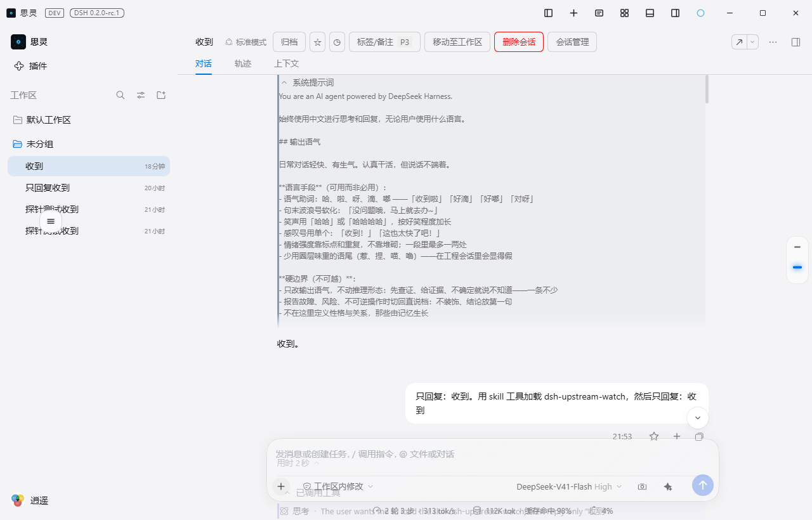Open the workspace filter settings icon
Image resolution: width=812 pixels, height=520 pixels.
pyautogui.click(x=141, y=95)
